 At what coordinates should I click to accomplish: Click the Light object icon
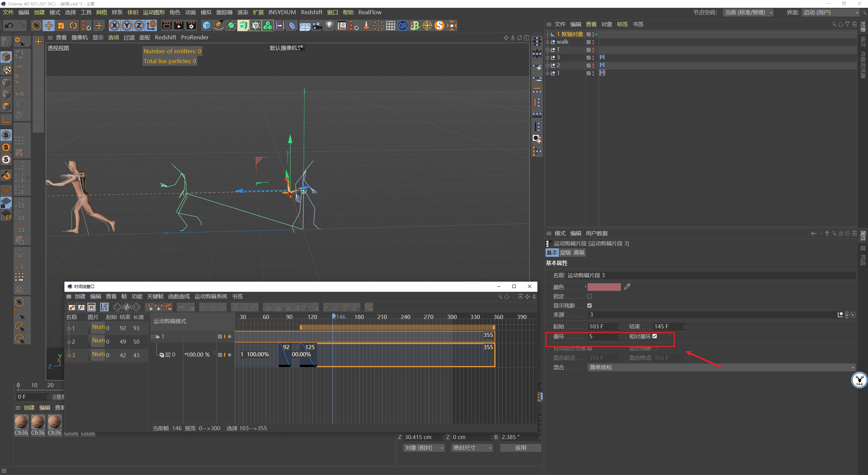pos(329,25)
